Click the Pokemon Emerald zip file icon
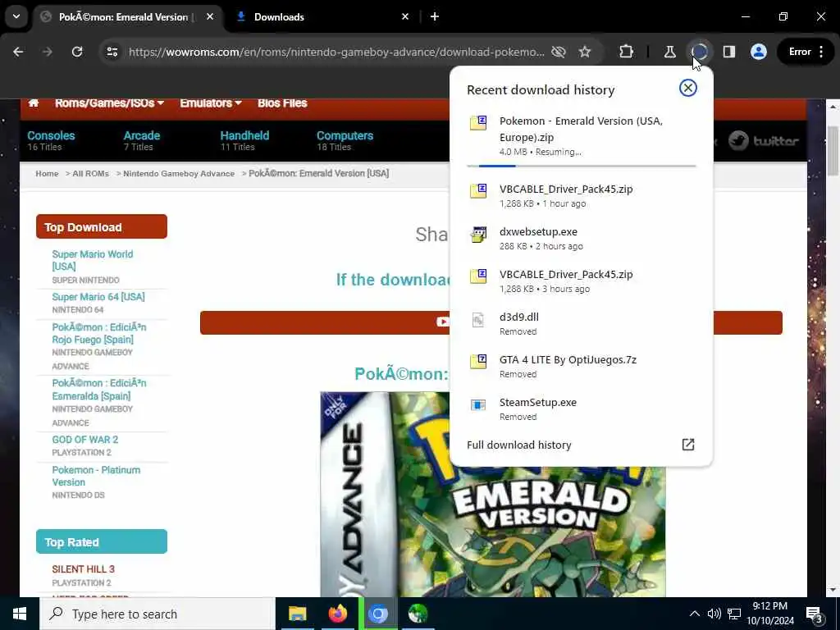 pos(478,123)
